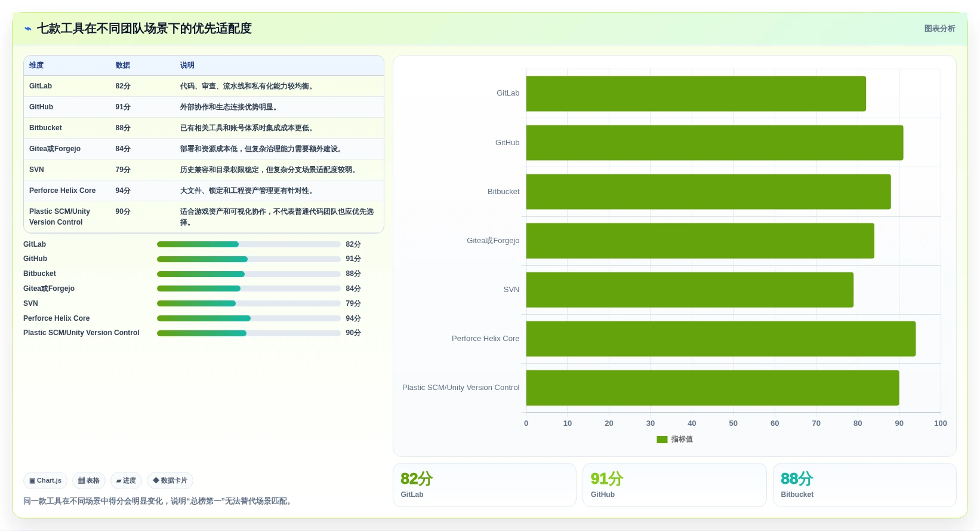
Task: Click the 指标值 legend label
Action: (682, 439)
